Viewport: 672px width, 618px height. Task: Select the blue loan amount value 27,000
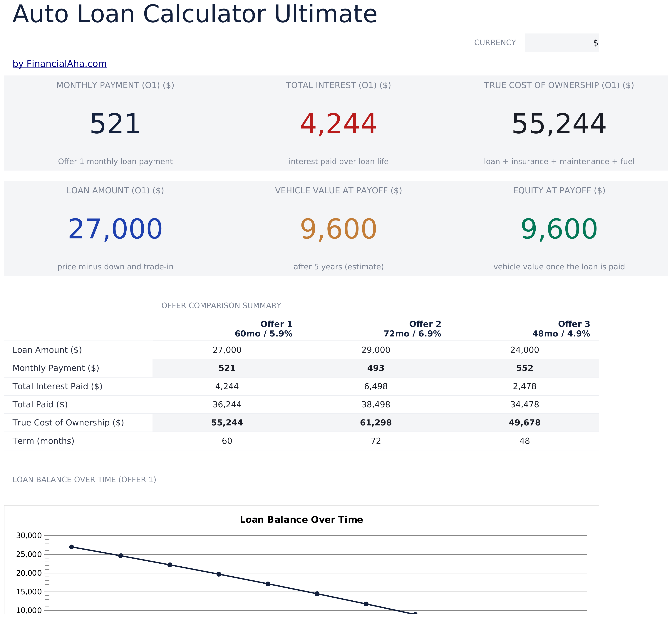point(115,229)
